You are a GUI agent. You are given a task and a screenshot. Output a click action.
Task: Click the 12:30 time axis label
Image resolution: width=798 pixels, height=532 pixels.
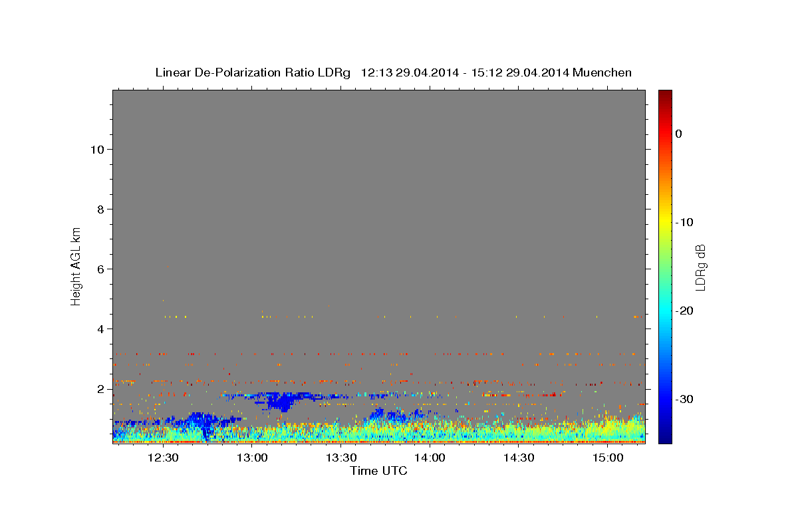(x=163, y=458)
